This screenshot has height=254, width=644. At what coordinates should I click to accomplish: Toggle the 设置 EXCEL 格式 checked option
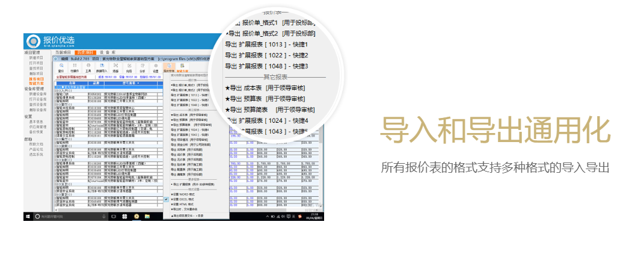183,199
